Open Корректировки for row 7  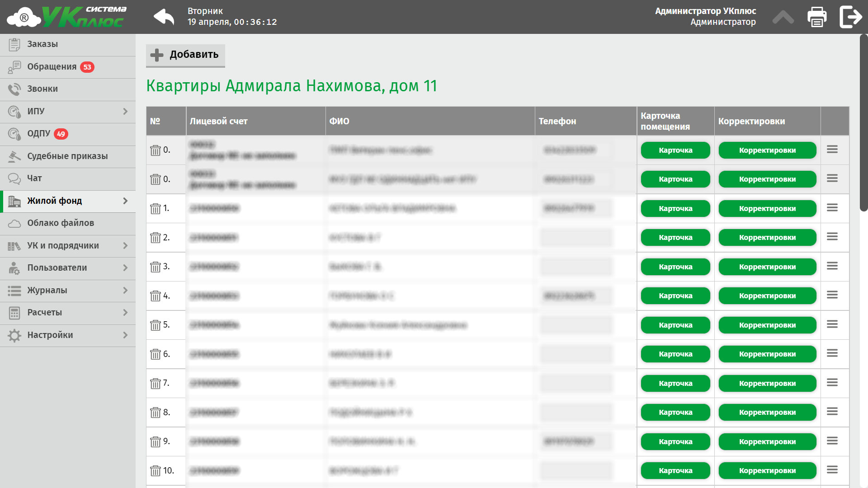click(x=767, y=384)
